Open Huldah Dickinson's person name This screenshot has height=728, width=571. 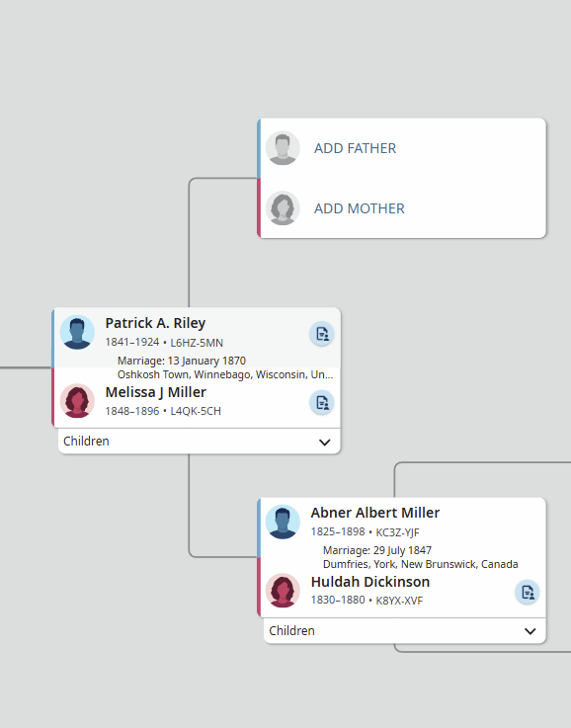tap(370, 581)
